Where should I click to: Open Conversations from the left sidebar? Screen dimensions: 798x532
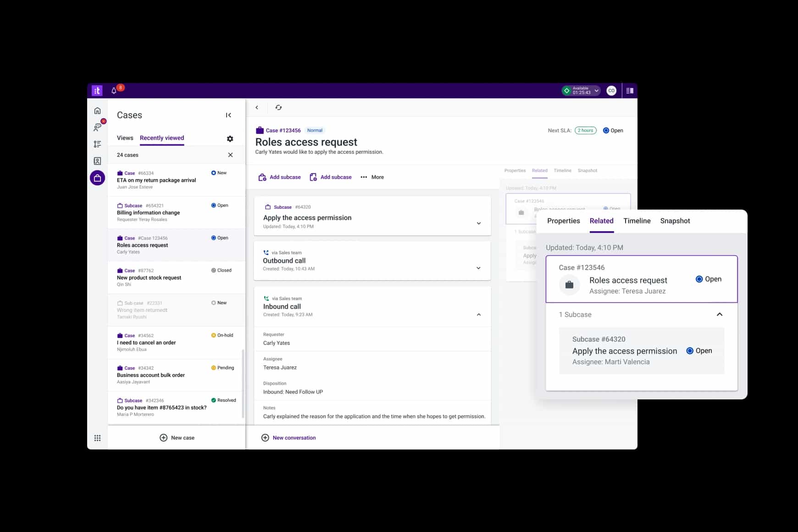pos(97,127)
